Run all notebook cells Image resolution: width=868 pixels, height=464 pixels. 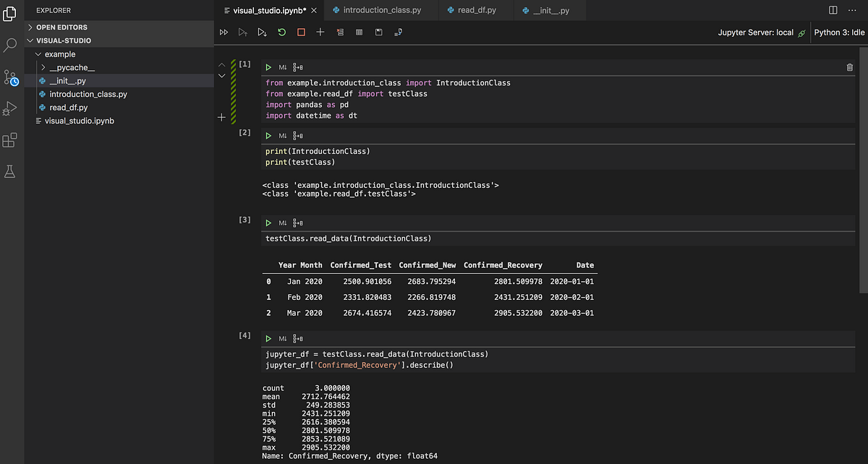[x=224, y=33]
